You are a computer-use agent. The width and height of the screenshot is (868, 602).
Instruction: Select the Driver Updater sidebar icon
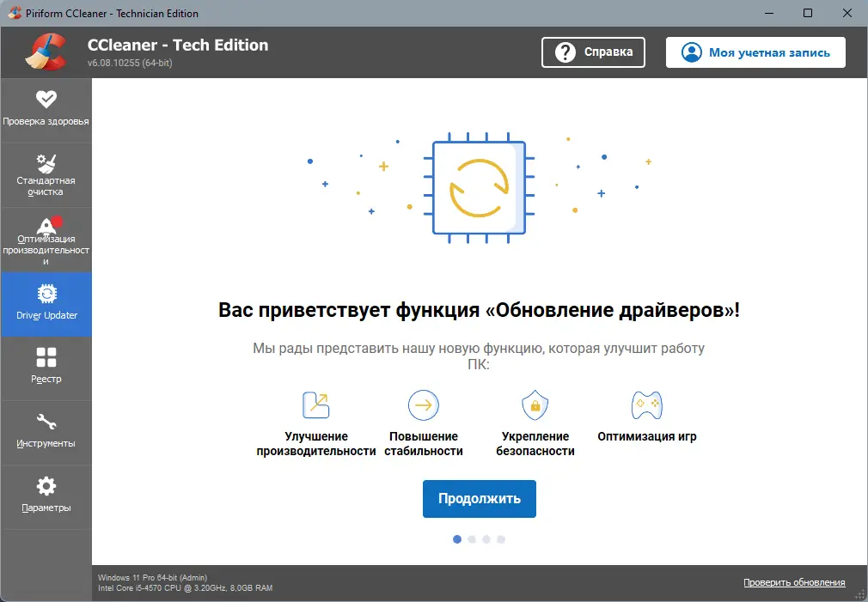click(x=46, y=302)
